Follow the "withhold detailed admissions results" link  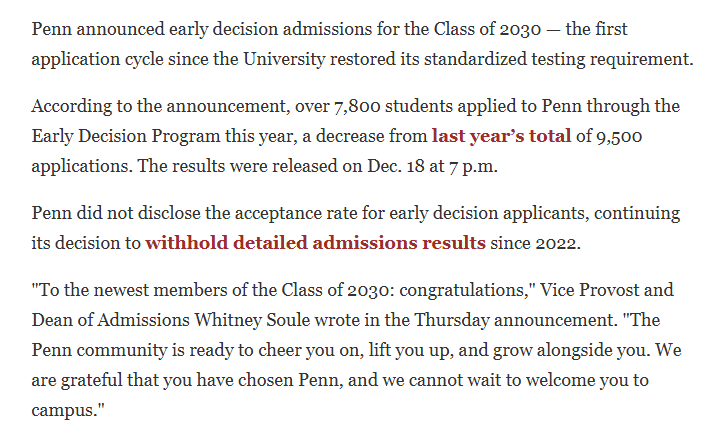[x=315, y=242]
